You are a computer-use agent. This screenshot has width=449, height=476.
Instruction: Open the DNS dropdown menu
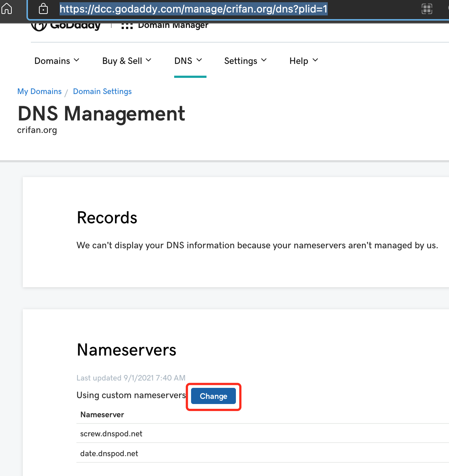click(188, 61)
